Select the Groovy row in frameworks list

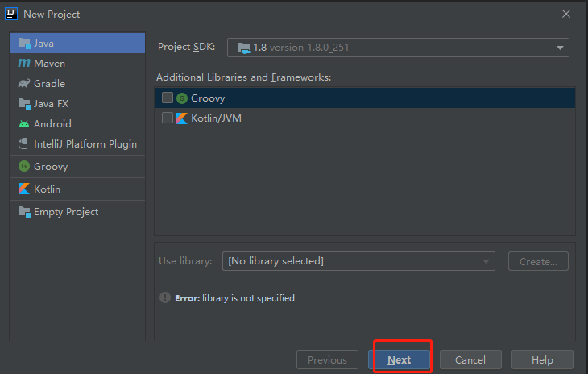(365, 98)
